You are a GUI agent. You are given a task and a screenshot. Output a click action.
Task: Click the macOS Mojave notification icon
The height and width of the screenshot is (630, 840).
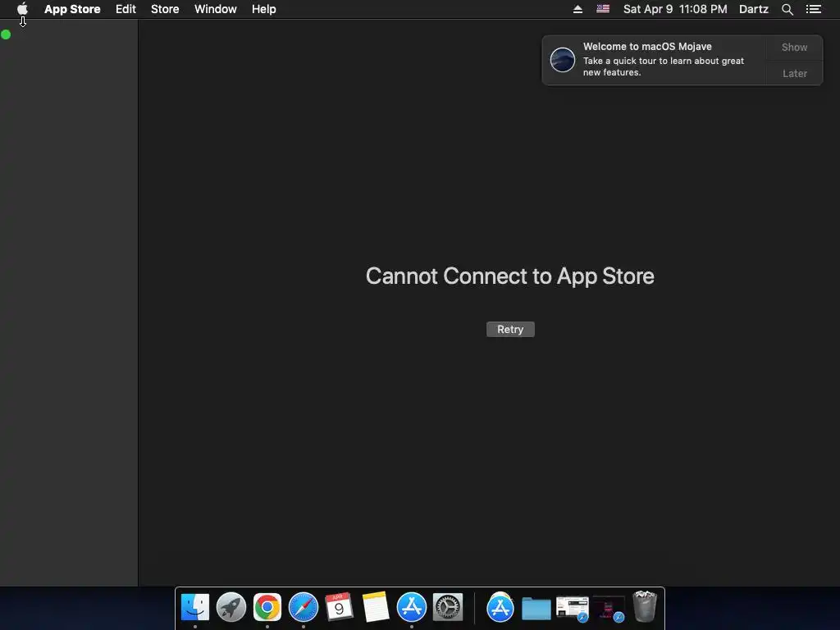[x=563, y=59]
